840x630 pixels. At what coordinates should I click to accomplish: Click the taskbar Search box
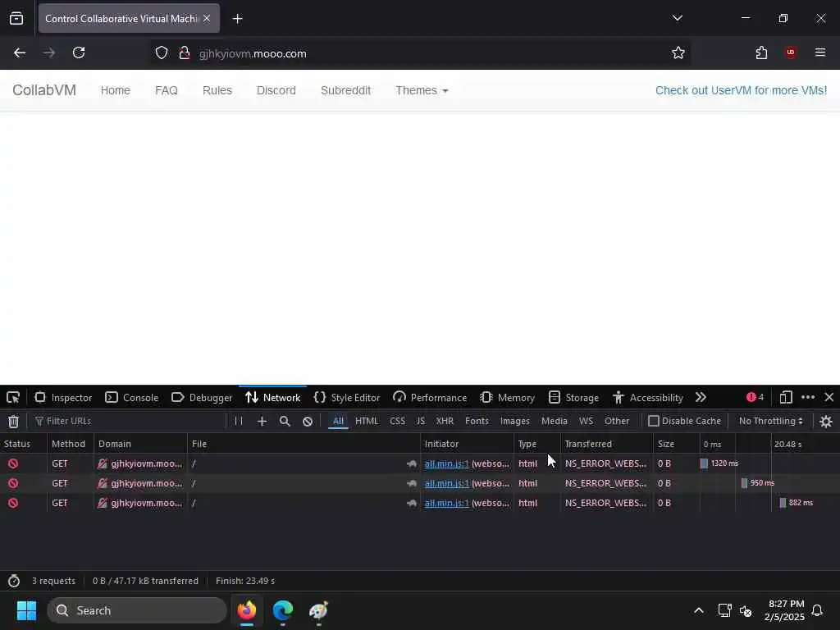[137, 610]
